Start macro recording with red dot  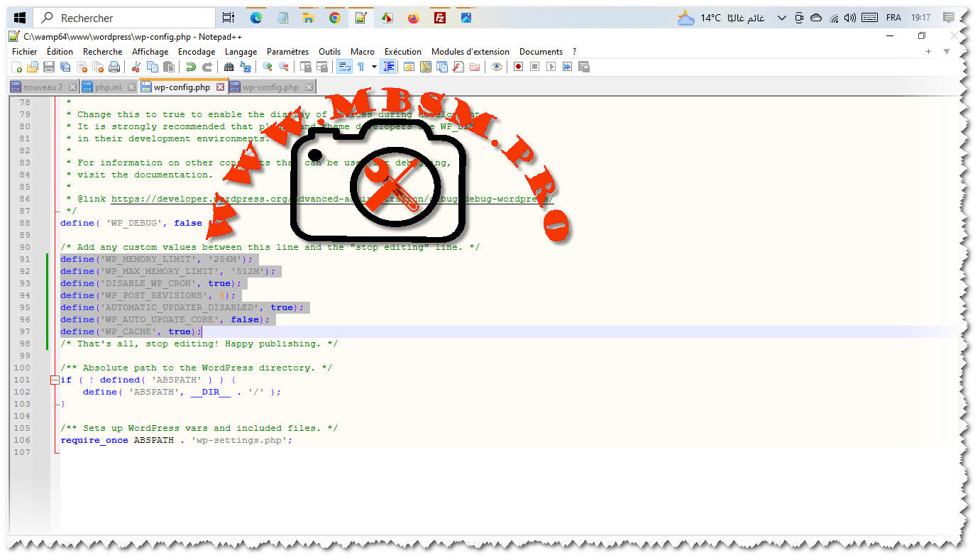[518, 67]
